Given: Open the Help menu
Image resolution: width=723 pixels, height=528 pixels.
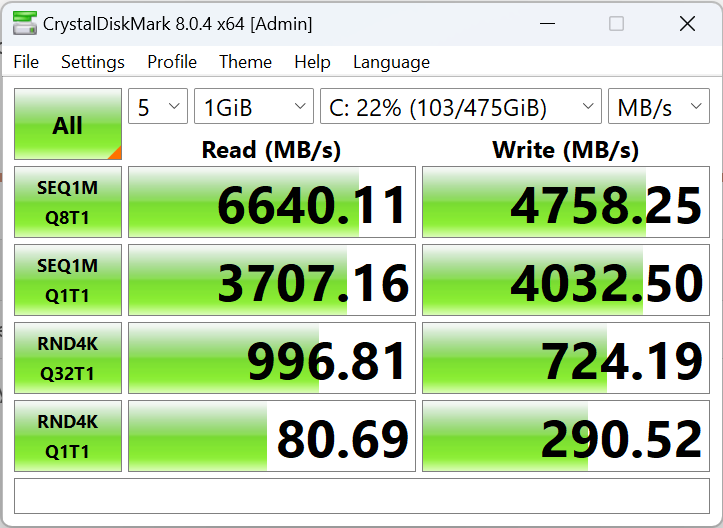Looking at the screenshot, I should point(312,62).
